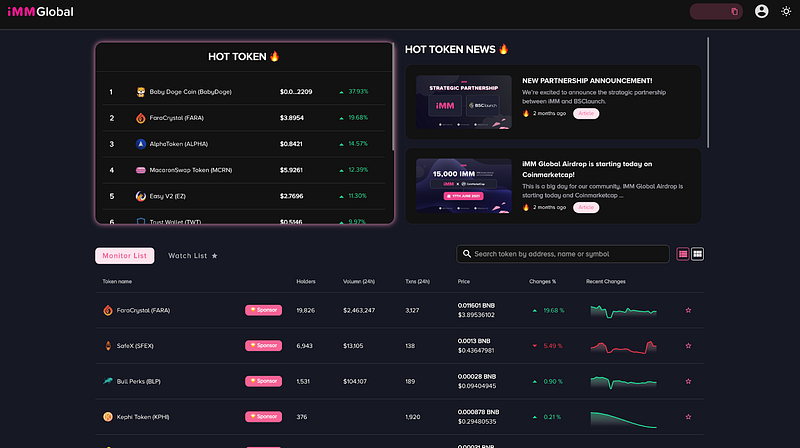Click the SafeX (SFEX) token icon
The width and height of the screenshot is (800, 448).
(108, 346)
